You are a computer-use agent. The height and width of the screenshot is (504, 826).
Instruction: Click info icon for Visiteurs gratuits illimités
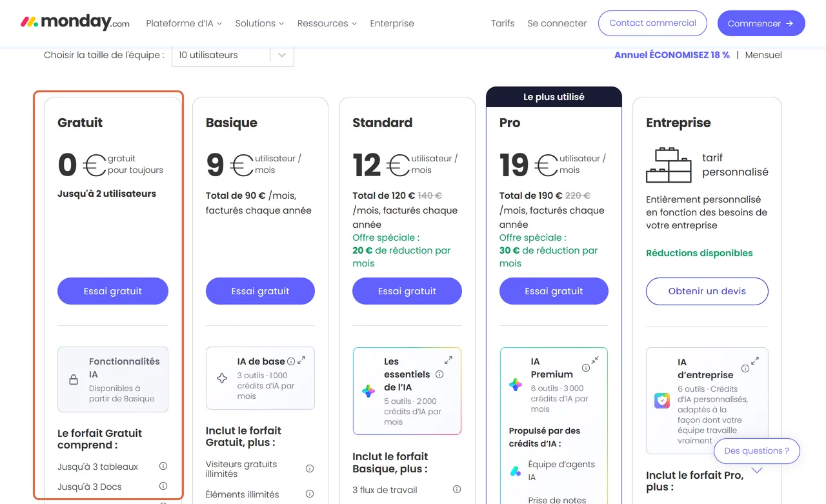tap(310, 469)
